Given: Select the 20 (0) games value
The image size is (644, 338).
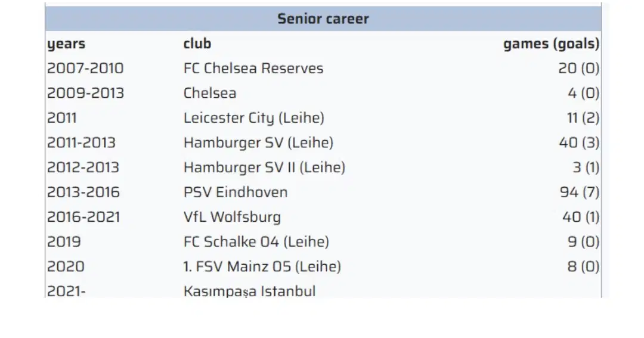Looking at the screenshot, I should 578,68.
